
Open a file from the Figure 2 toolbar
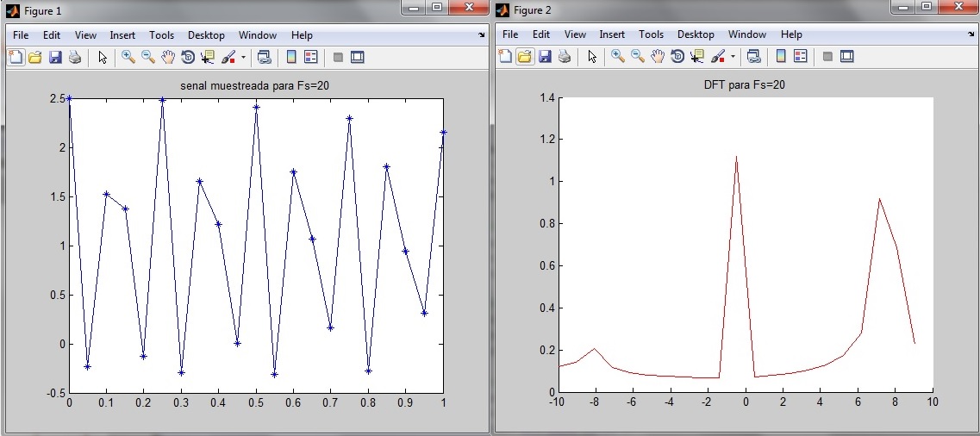click(x=524, y=57)
